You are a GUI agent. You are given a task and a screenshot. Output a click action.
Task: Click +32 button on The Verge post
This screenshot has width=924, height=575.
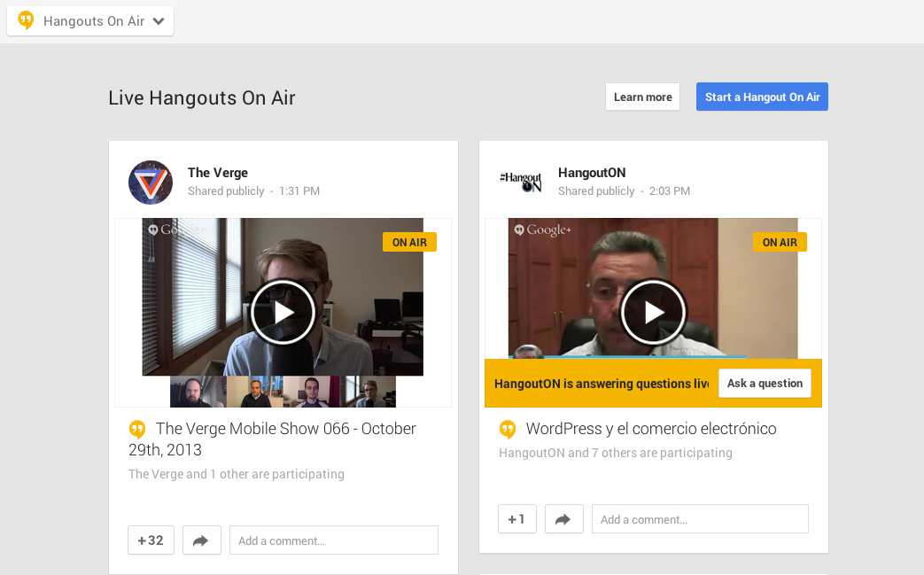tap(151, 540)
